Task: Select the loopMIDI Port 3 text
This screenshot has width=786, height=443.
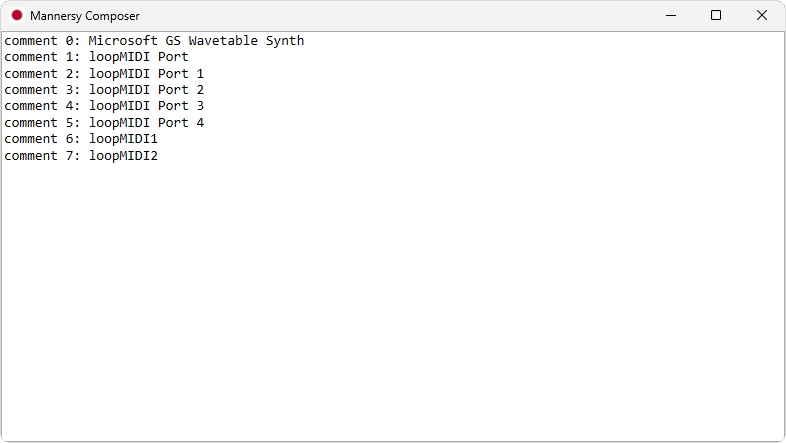Action: 146,106
